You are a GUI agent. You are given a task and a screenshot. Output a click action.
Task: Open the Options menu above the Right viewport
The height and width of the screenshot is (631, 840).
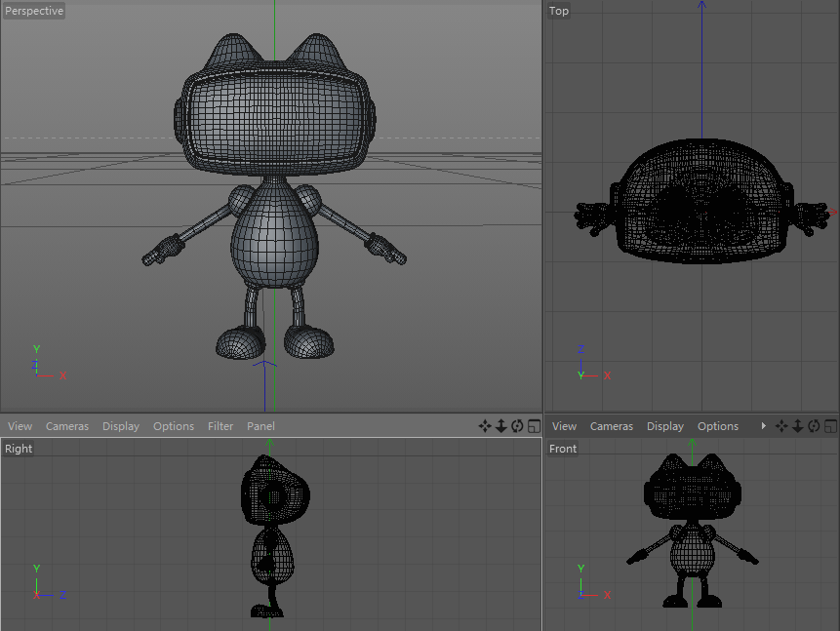(x=174, y=426)
